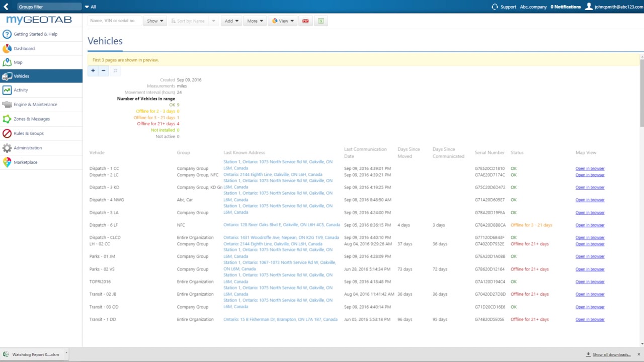Open in browser link for Transit - 1 DD
The height and width of the screenshot is (362, 644).
click(x=590, y=319)
